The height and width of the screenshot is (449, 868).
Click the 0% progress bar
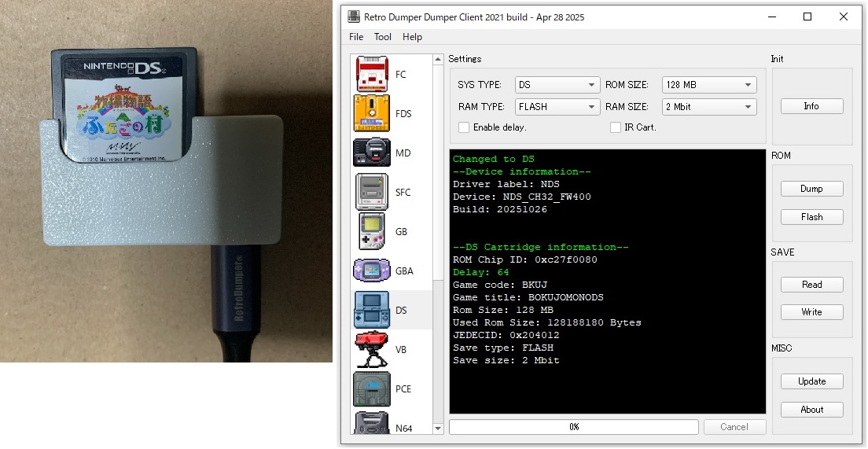coord(573,427)
